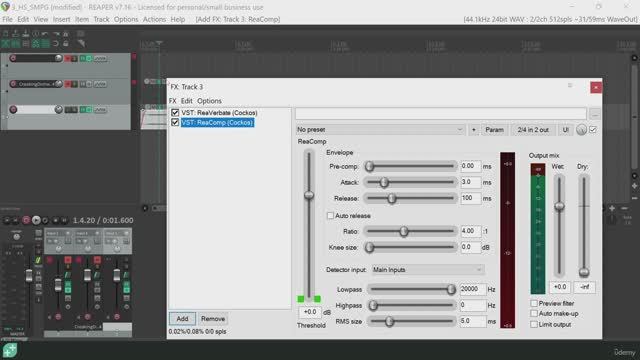
Task: Enable Auto make-up checkbox
Action: click(x=534, y=313)
